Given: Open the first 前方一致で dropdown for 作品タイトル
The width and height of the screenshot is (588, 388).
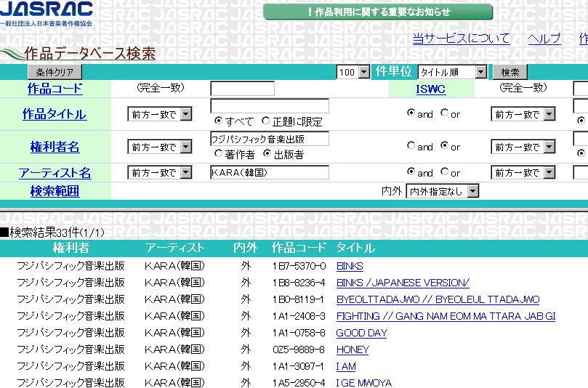Looking at the screenshot, I should [x=160, y=114].
